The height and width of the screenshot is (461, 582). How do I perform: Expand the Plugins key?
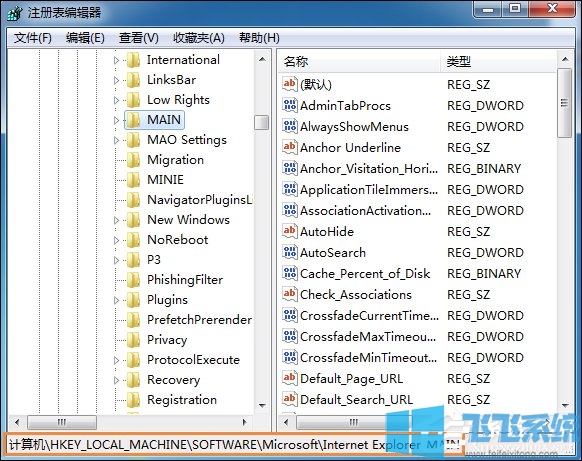(116, 300)
